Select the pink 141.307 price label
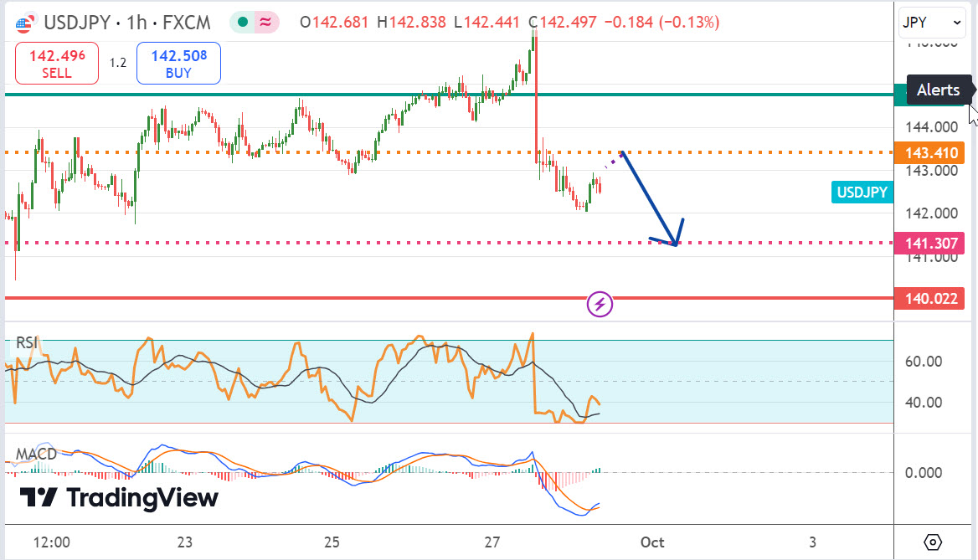Viewport: 978px width, 560px height. [x=929, y=244]
